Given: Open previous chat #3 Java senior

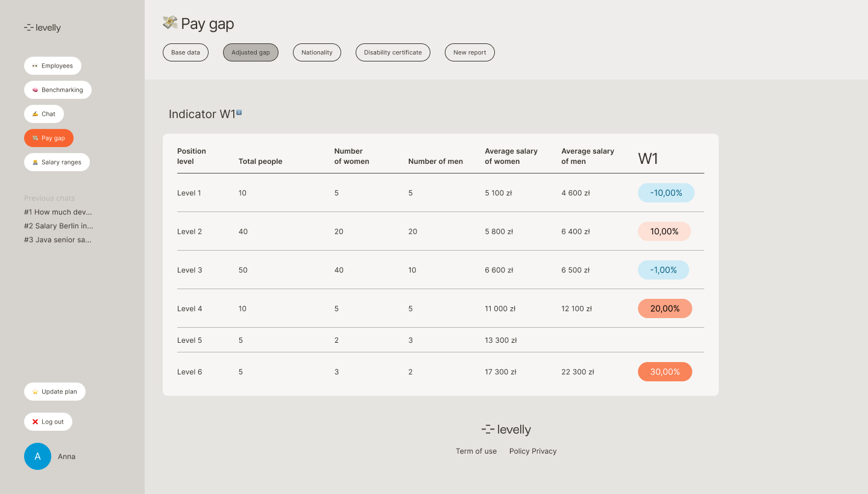Looking at the screenshot, I should pos(58,240).
